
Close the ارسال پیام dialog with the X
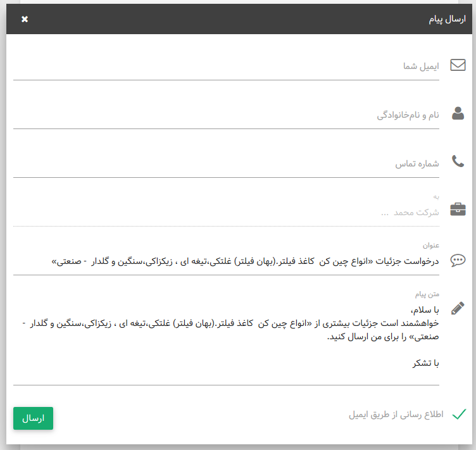tap(25, 19)
